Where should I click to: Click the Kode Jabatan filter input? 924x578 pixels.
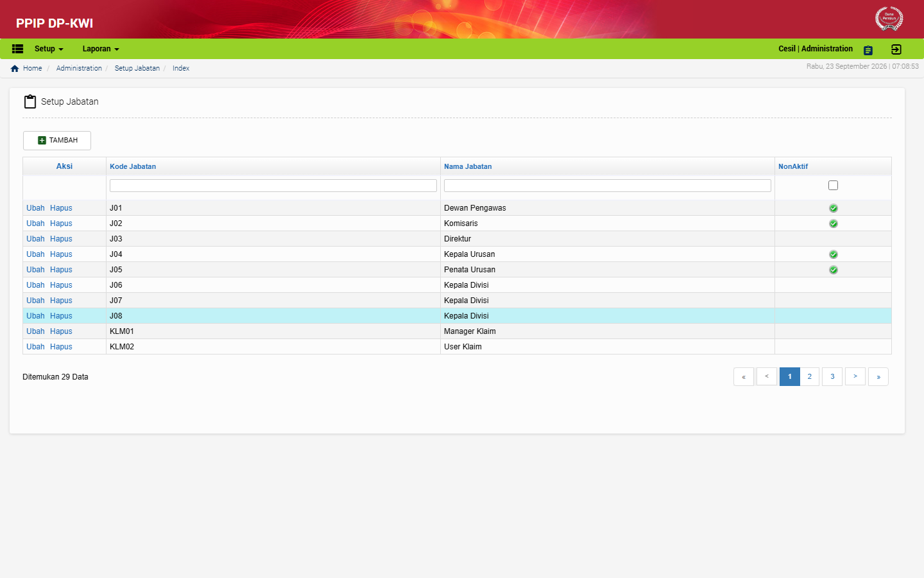(x=273, y=186)
